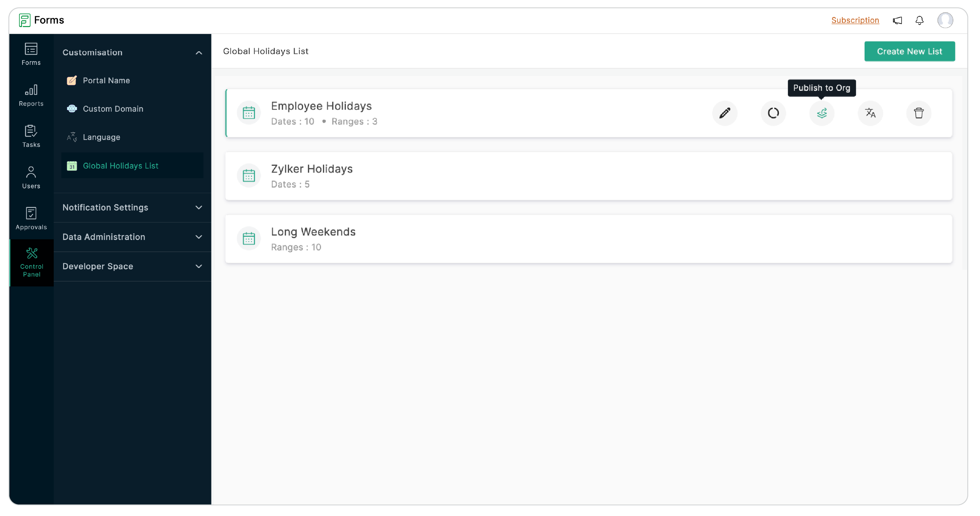The image size is (980, 516).
Task: Select Portal Name customisation option
Action: point(106,80)
